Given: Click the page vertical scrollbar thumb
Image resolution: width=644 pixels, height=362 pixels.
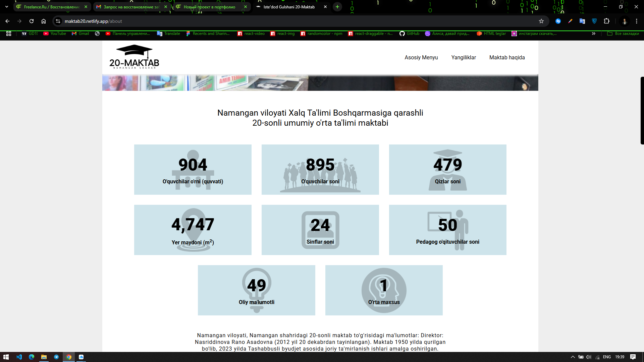Looking at the screenshot, I should point(642,111).
